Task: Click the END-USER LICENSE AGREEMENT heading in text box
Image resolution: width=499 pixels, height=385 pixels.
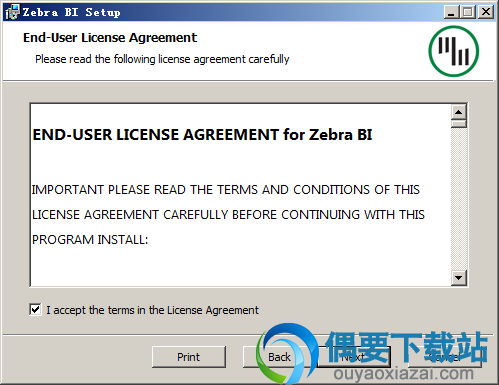Action: (x=202, y=135)
